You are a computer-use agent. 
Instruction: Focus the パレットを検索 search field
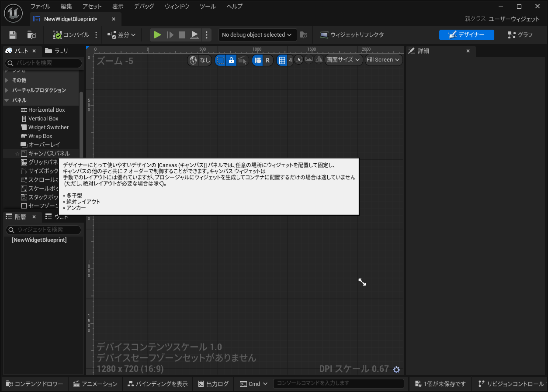tap(43, 63)
